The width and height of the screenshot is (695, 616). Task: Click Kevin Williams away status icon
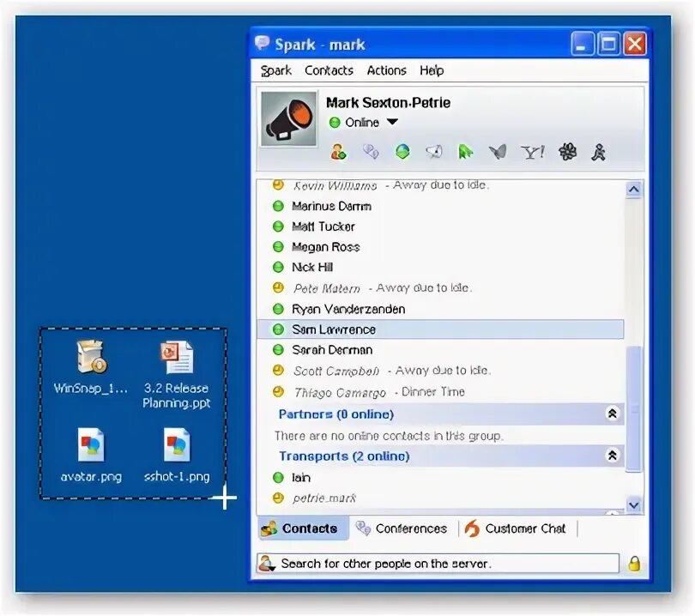(278, 184)
